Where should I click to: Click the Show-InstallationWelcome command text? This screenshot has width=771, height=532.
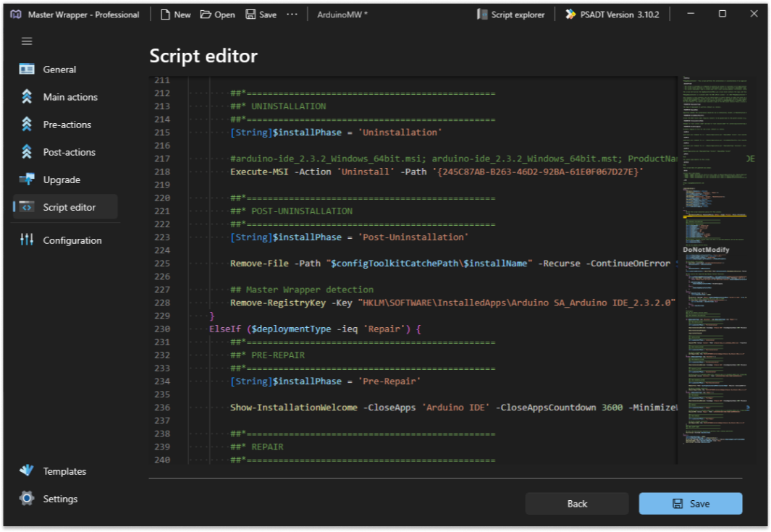coord(293,408)
